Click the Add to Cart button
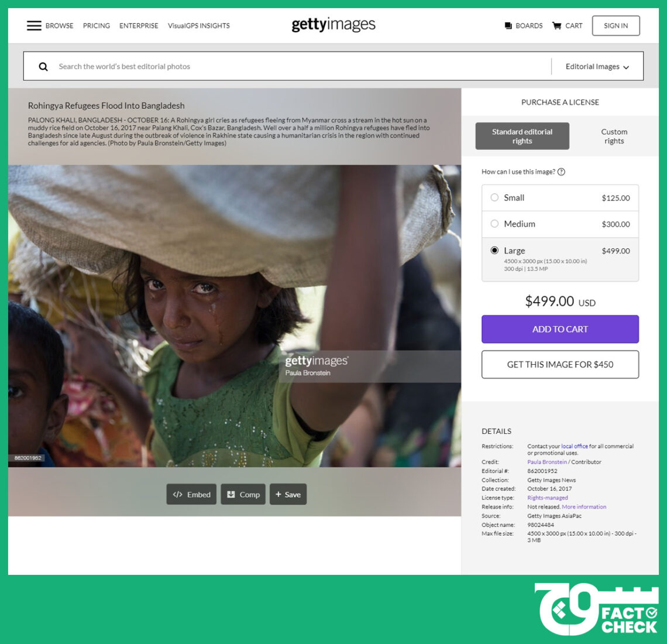 click(560, 329)
